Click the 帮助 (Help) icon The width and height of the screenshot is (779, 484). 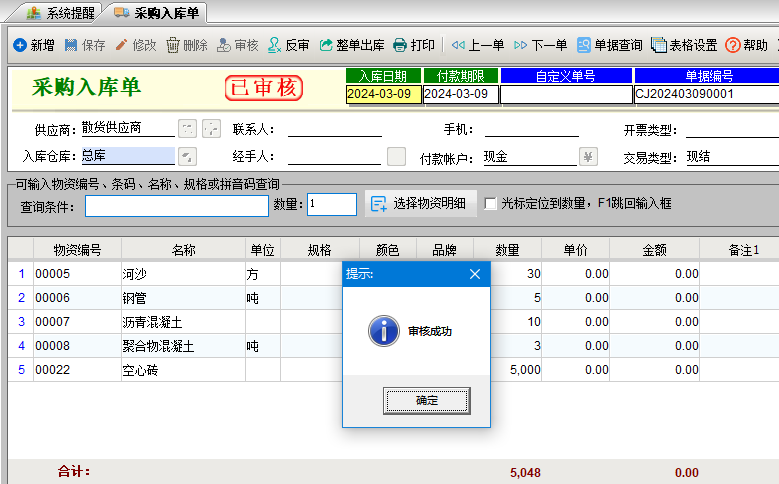(x=733, y=45)
